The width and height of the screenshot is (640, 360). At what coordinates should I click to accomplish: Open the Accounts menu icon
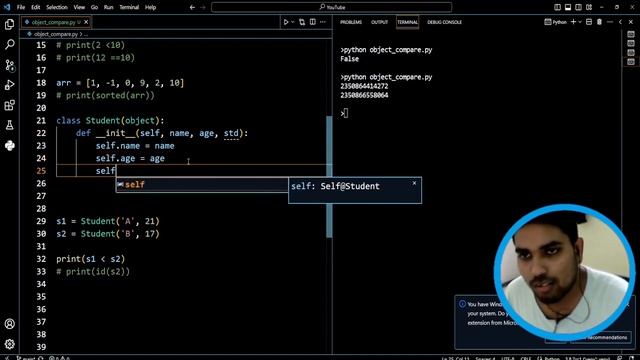[9, 324]
